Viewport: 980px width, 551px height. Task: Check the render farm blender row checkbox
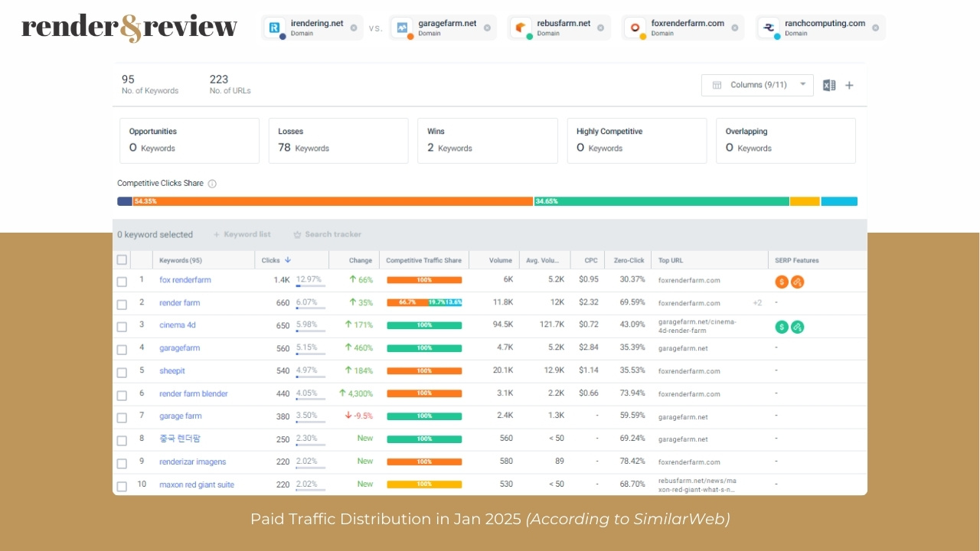point(122,396)
